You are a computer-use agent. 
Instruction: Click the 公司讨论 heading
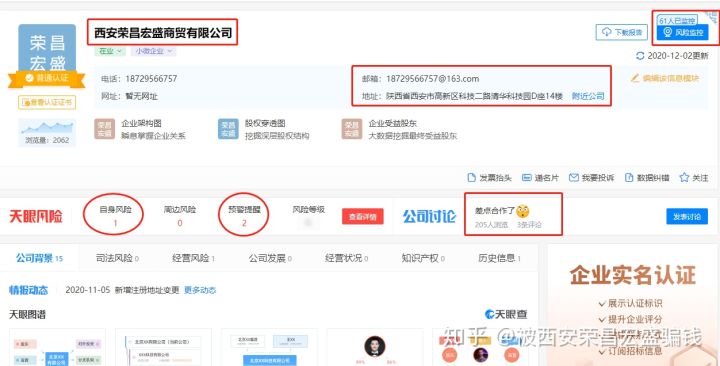pyautogui.click(x=429, y=216)
